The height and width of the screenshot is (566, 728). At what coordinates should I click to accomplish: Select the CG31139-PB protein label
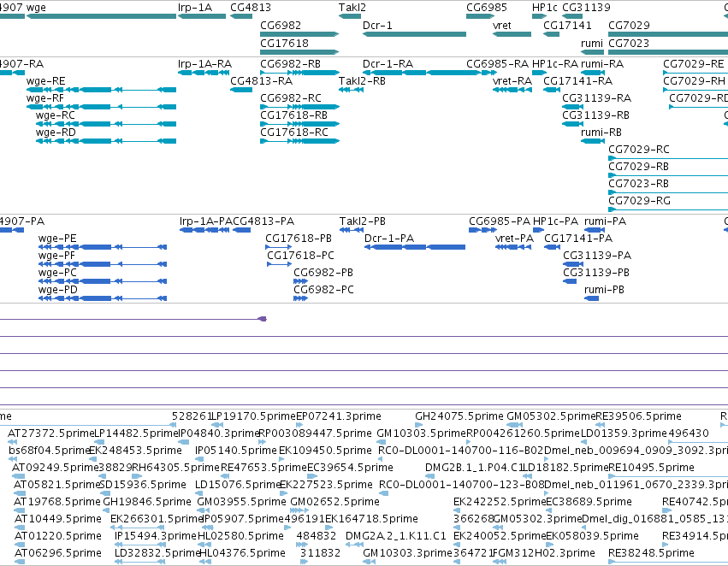point(596,273)
